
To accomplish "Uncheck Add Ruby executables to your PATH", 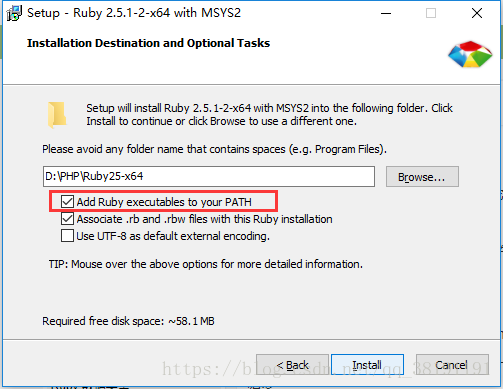I will (x=67, y=202).
